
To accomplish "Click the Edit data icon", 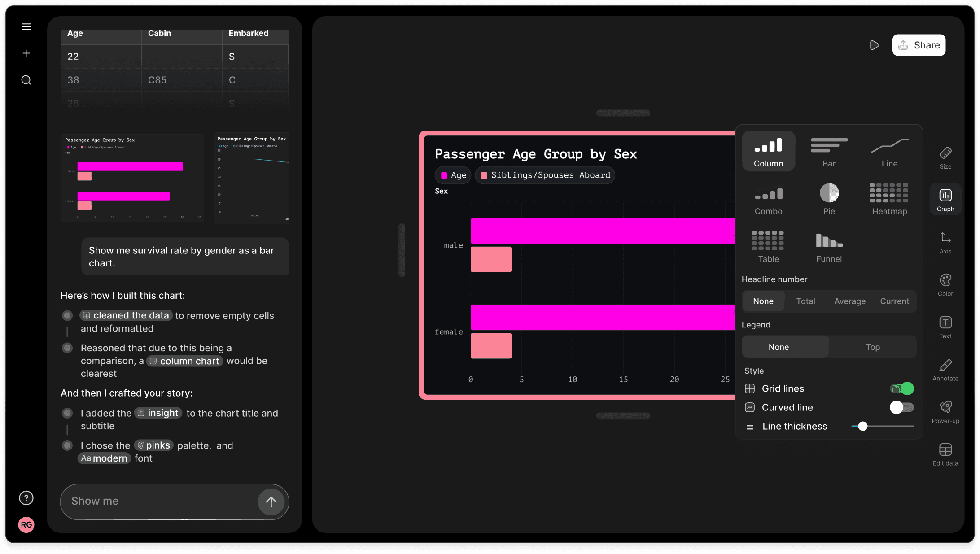I will [945, 454].
